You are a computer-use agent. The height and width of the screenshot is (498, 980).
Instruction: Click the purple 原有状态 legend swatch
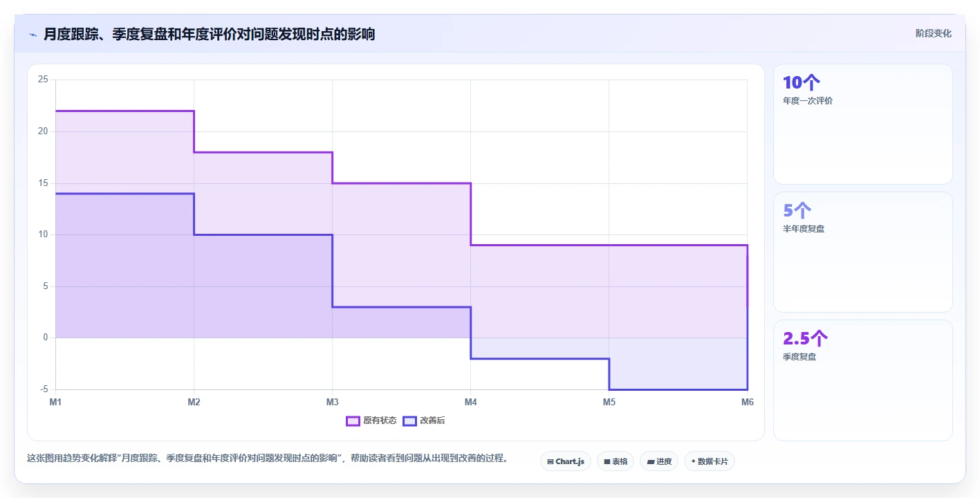(353, 421)
